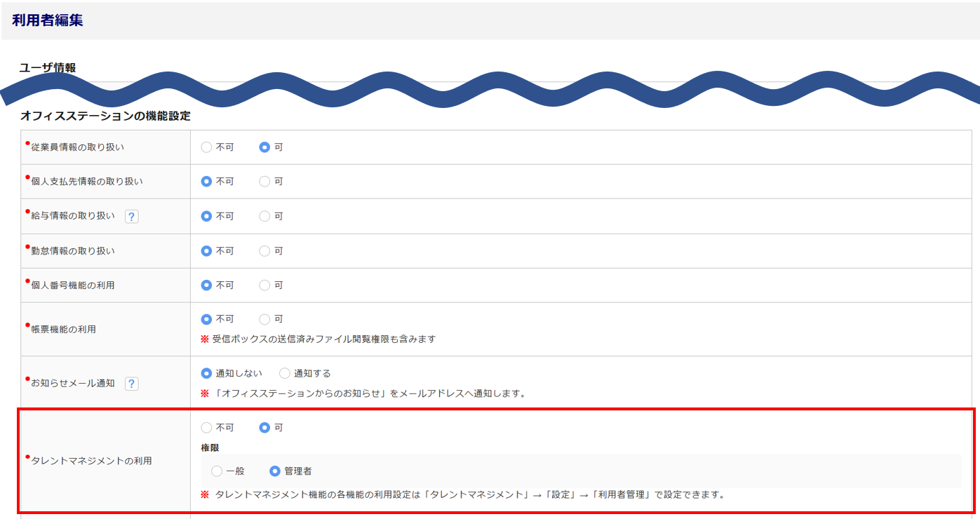The image size is (980, 519).
Task: Select 不可 for 給与情報の取り扱い
Action: (x=206, y=216)
